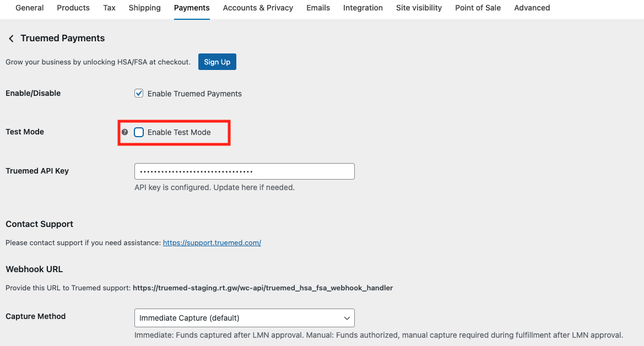The height and width of the screenshot is (346, 644).
Task: Select the Accounts & Privacy tab
Action: click(x=258, y=8)
